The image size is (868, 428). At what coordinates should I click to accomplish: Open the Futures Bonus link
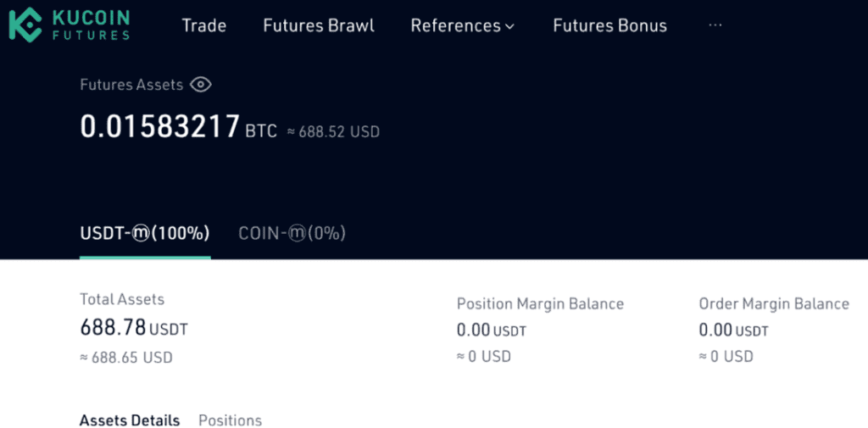pyautogui.click(x=610, y=25)
